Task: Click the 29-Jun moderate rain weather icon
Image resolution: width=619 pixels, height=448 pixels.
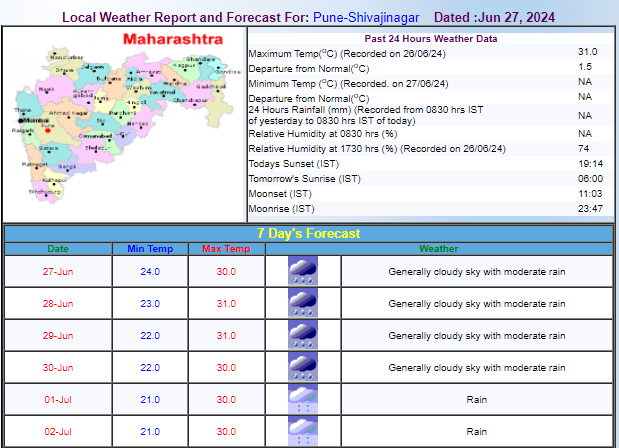Action: pyautogui.click(x=303, y=335)
